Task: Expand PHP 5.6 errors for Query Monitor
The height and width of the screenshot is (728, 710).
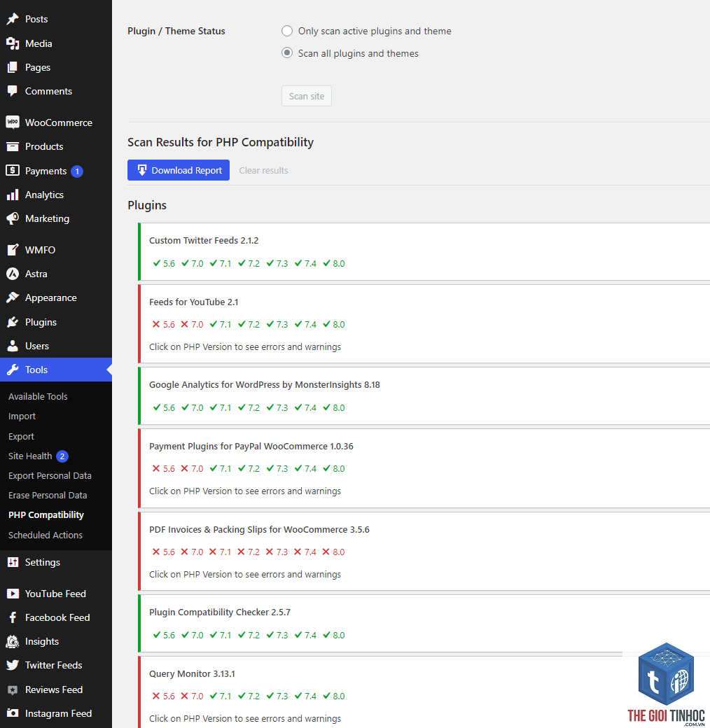Action: pyautogui.click(x=164, y=696)
